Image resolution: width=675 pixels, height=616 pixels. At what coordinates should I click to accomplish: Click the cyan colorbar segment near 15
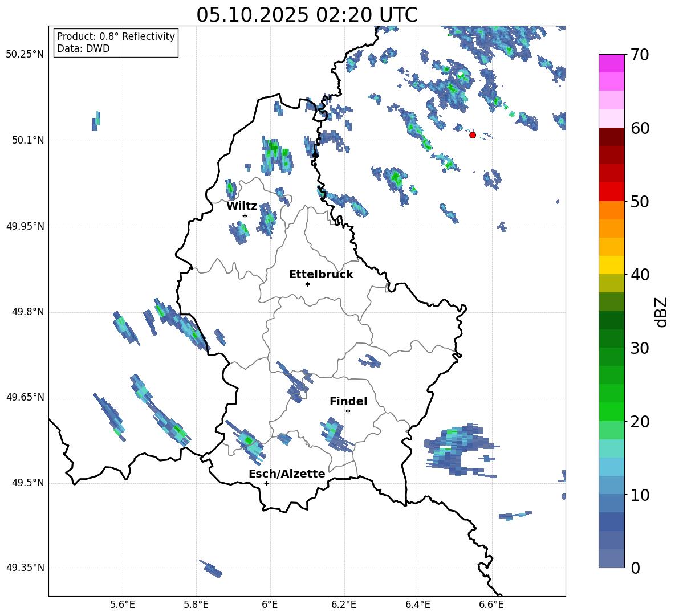[611, 448]
